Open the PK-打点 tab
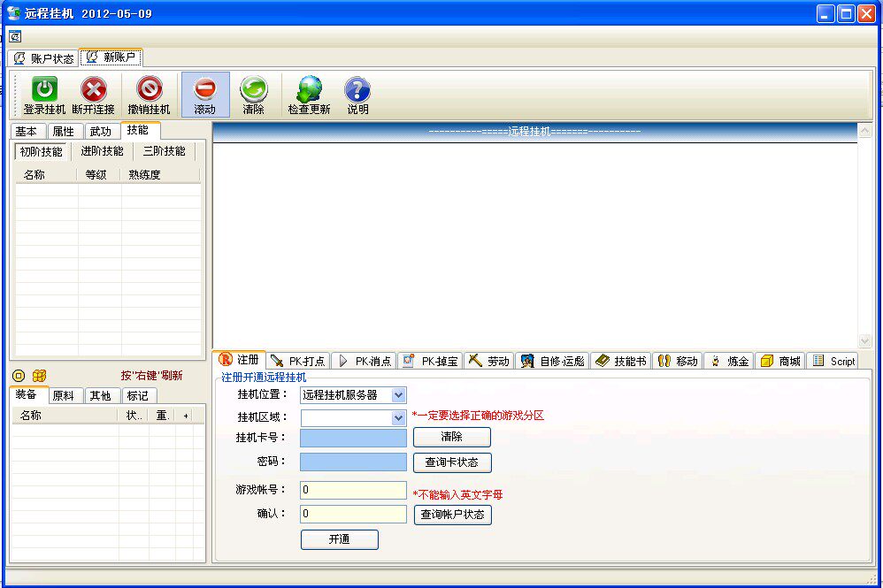The image size is (883, 588). pyautogui.click(x=298, y=361)
